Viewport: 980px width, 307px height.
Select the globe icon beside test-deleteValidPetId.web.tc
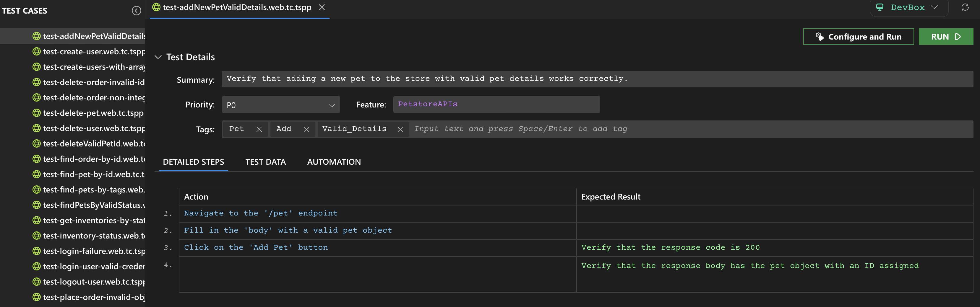pos(37,144)
